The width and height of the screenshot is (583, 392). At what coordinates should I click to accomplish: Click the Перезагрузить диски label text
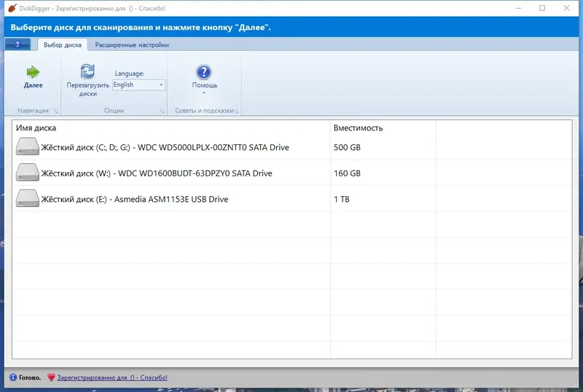coord(87,90)
